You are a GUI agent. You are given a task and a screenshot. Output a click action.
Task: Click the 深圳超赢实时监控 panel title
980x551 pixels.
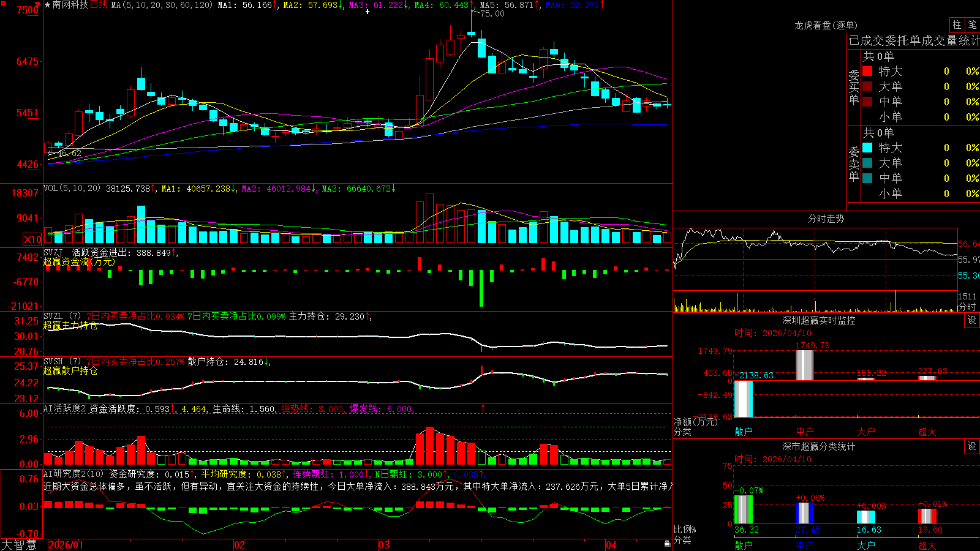click(x=818, y=320)
